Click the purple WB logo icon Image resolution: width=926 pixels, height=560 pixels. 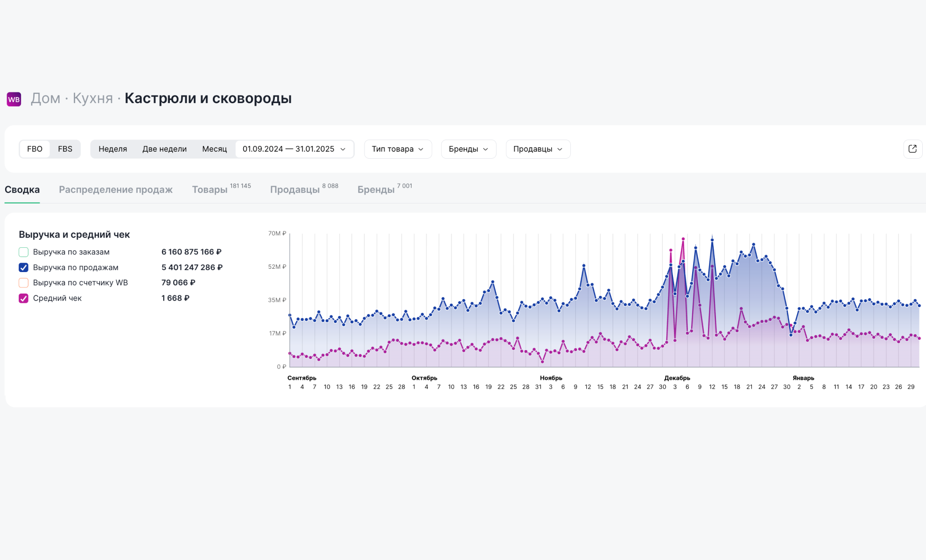pyautogui.click(x=14, y=99)
